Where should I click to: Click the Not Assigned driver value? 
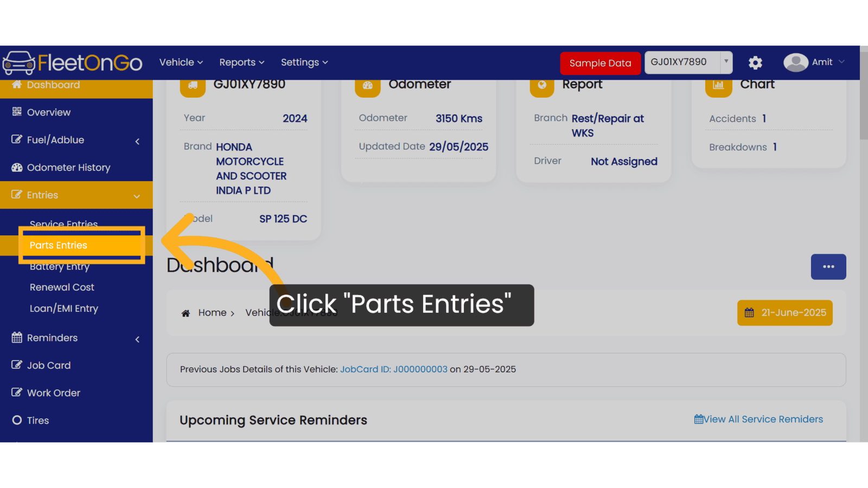pyautogui.click(x=624, y=162)
